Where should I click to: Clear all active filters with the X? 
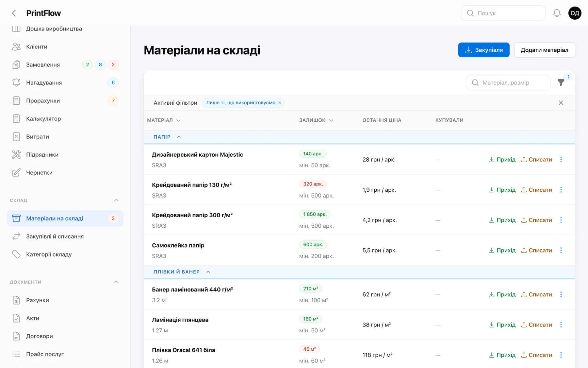(x=561, y=103)
